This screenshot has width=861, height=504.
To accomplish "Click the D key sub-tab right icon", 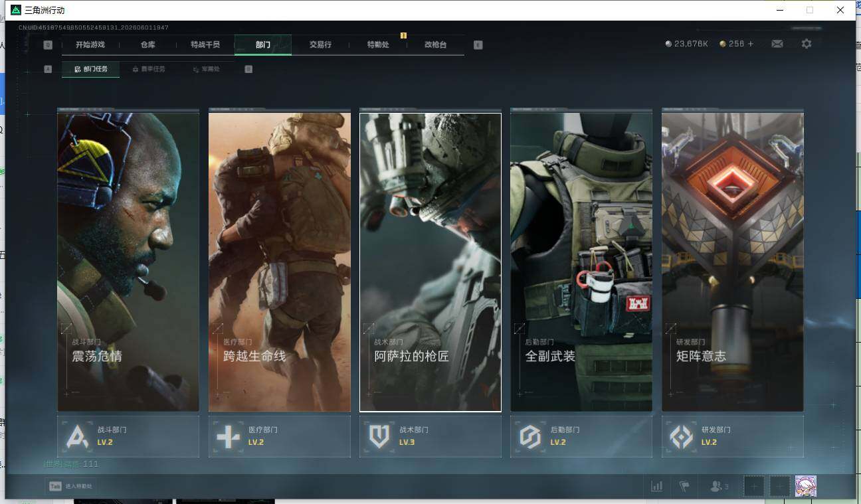I will pos(248,69).
